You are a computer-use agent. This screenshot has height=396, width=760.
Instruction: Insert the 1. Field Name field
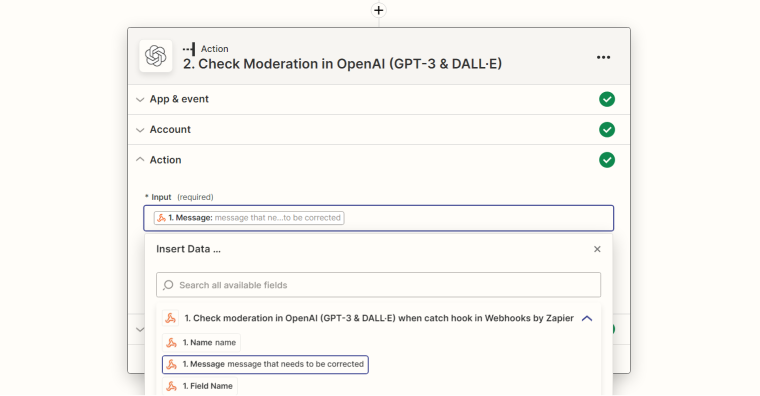(x=200, y=386)
